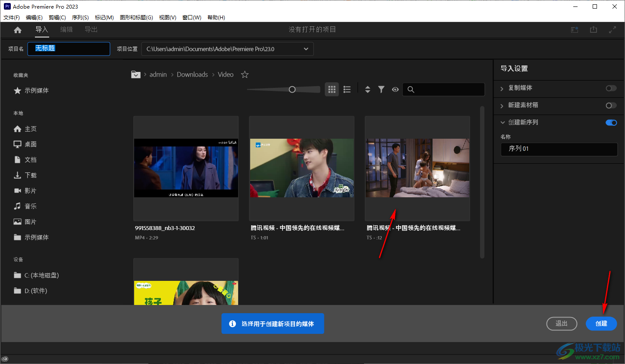Viewport: 625px width, 364px height.
Task: Toggle 创建新序列 switch off
Action: pos(611,122)
